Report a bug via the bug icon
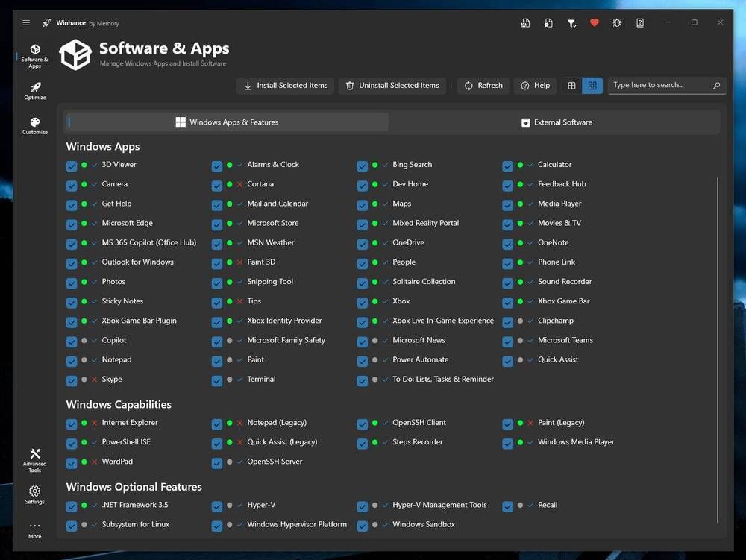This screenshot has height=560, width=746. (x=617, y=23)
